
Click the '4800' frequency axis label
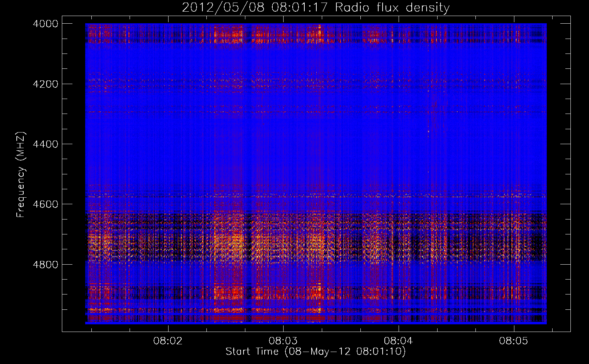click(x=46, y=264)
